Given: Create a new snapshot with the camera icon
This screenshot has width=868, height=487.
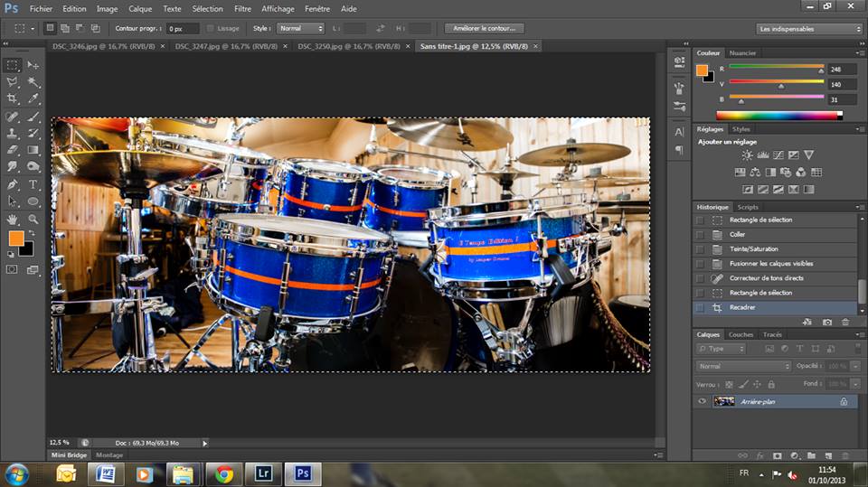Looking at the screenshot, I should coord(826,322).
